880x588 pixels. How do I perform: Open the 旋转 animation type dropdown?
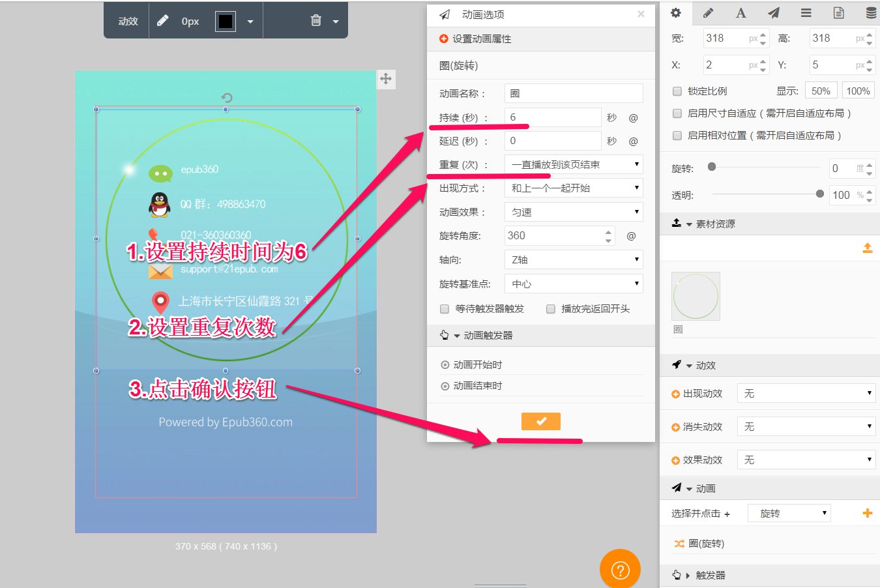(x=789, y=514)
